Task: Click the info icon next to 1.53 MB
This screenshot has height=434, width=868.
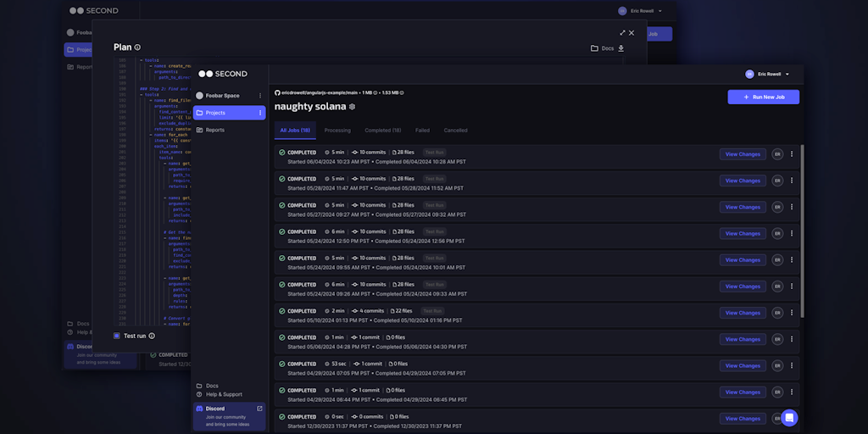Action: pos(401,92)
